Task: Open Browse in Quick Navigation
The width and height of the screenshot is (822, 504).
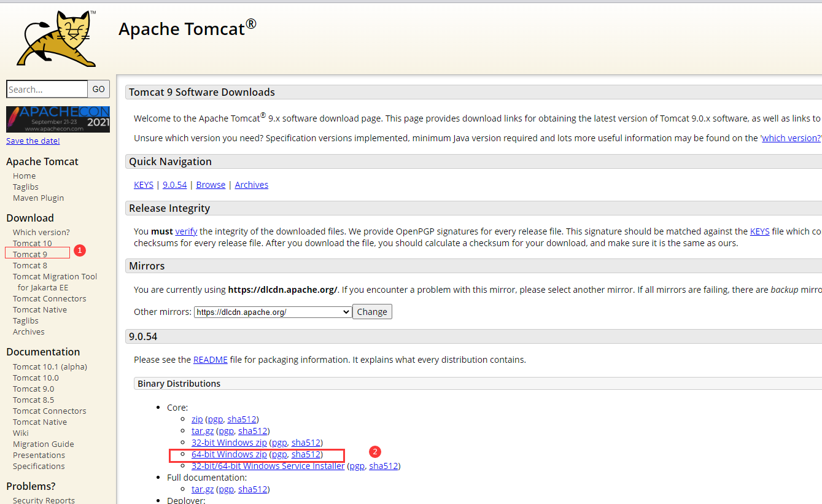Action: (x=211, y=185)
